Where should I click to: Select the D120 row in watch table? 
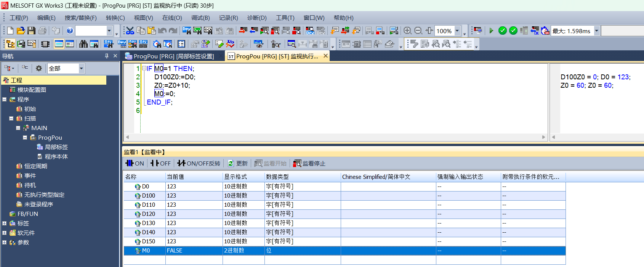click(x=149, y=214)
